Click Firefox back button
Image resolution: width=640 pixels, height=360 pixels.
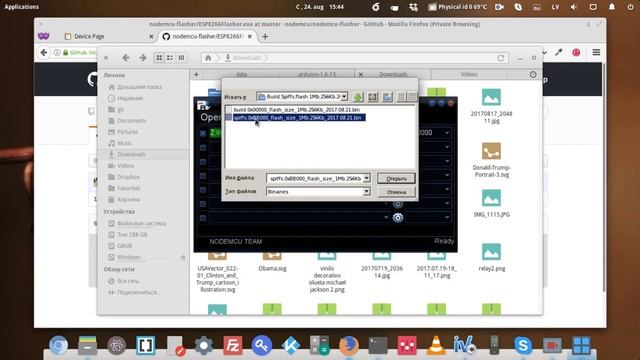point(44,52)
